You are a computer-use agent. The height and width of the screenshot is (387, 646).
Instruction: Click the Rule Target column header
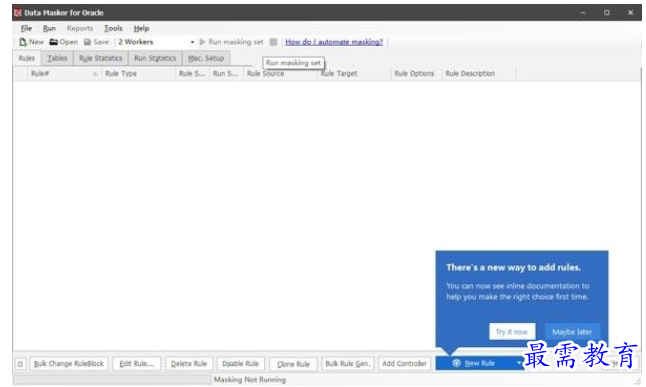pyautogui.click(x=354, y=74)
